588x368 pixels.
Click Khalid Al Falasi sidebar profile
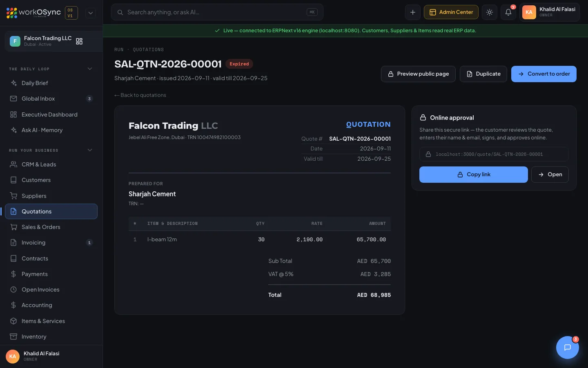coord(51,356)
